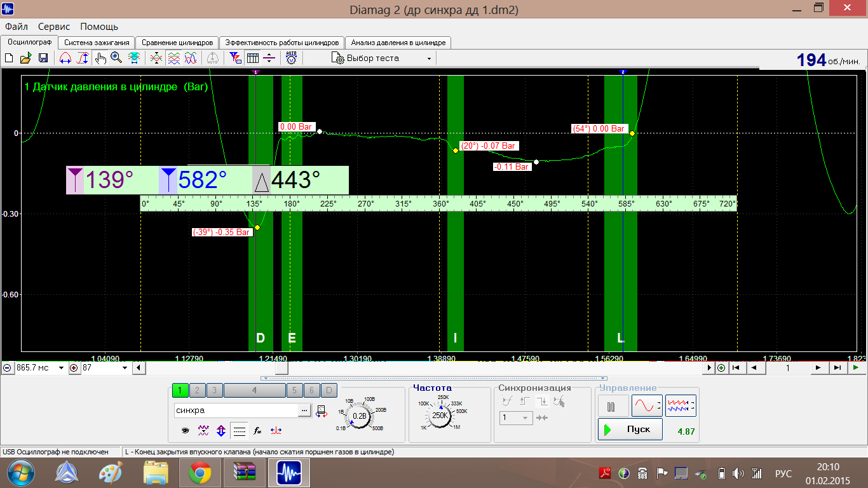Click the Пуск start button
Image resolution: width=868 pixels, height=488 pixels.
pos(630,430)
